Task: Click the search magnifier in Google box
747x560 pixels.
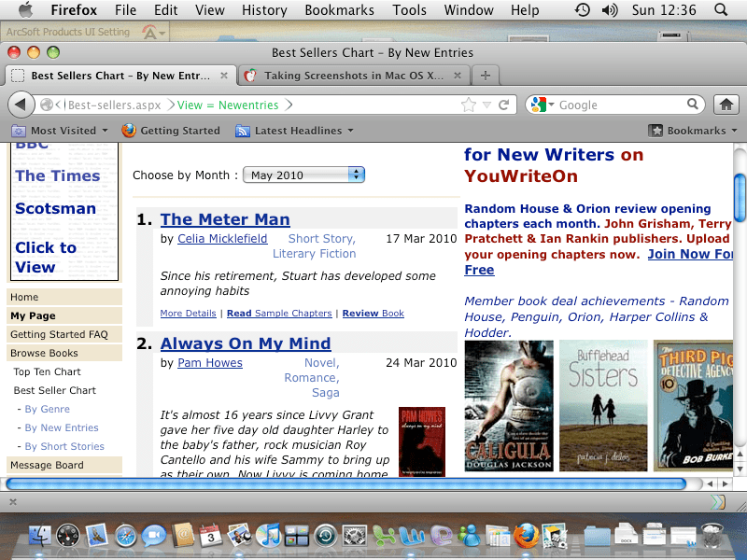Action: (x=693, y=104)
